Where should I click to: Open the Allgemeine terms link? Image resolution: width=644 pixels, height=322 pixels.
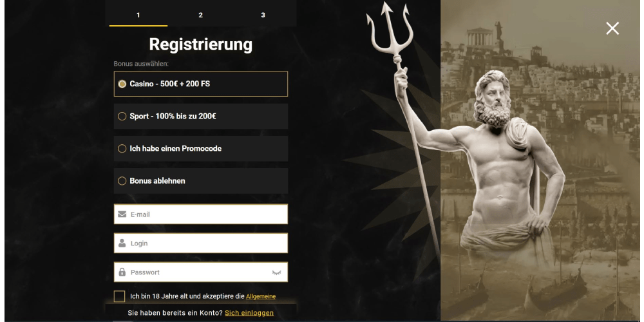261,296
